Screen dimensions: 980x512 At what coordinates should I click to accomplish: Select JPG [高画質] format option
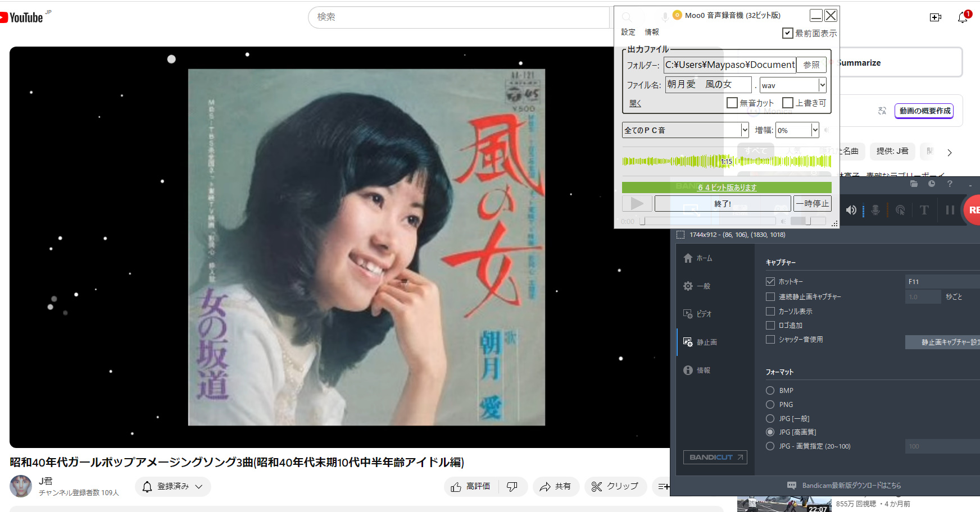point(770,432)
